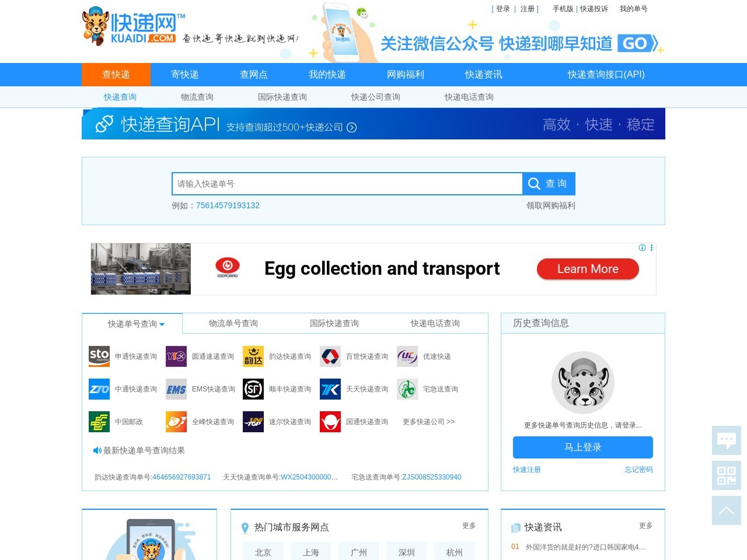Expand the 快递单号查询 tab dropdown arrow
Screen dimensions: 747x560
coord(162,325)
